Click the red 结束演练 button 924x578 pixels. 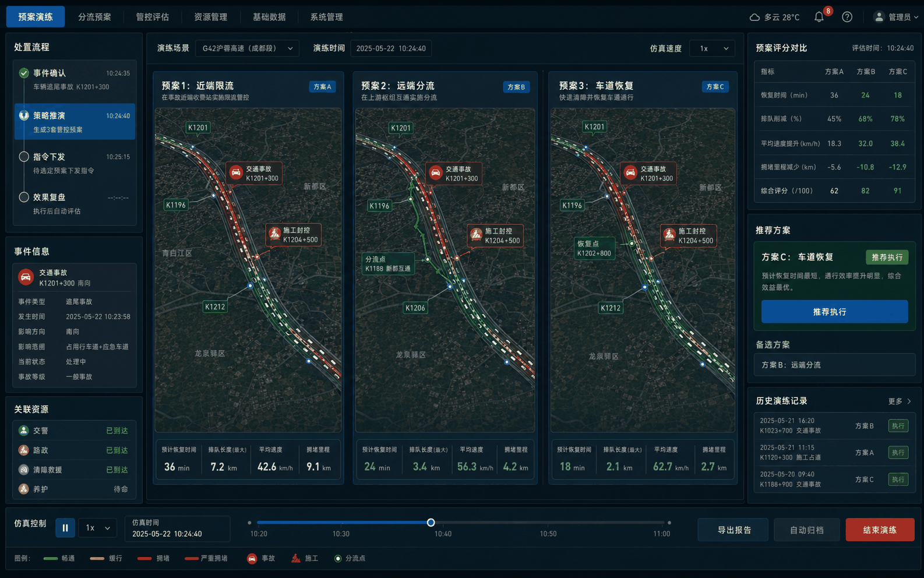(880, 530)
